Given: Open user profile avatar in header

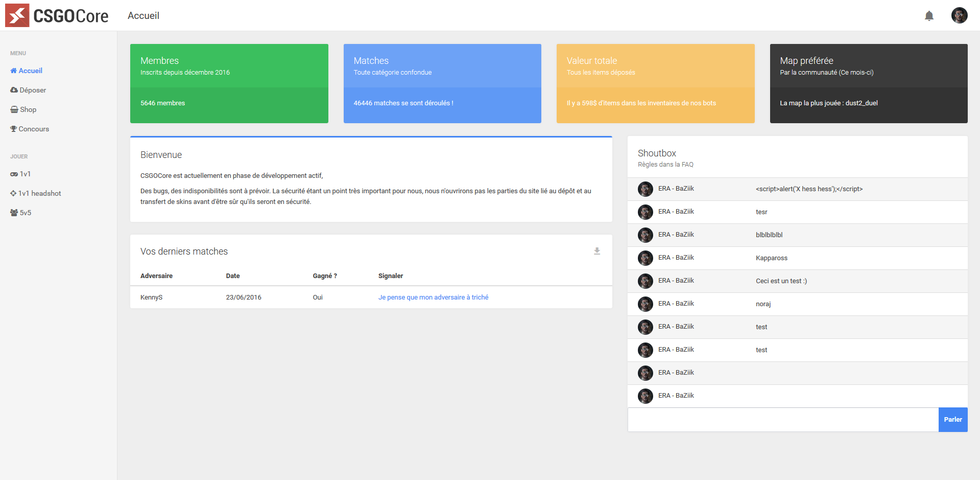Looking at the screenshot, I should coord(959,15).
